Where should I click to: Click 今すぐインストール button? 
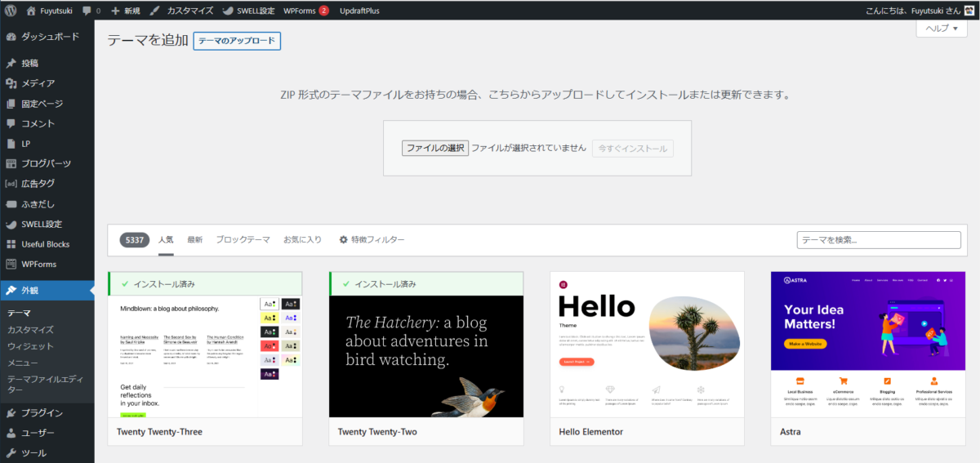click(x=633, y=149)
